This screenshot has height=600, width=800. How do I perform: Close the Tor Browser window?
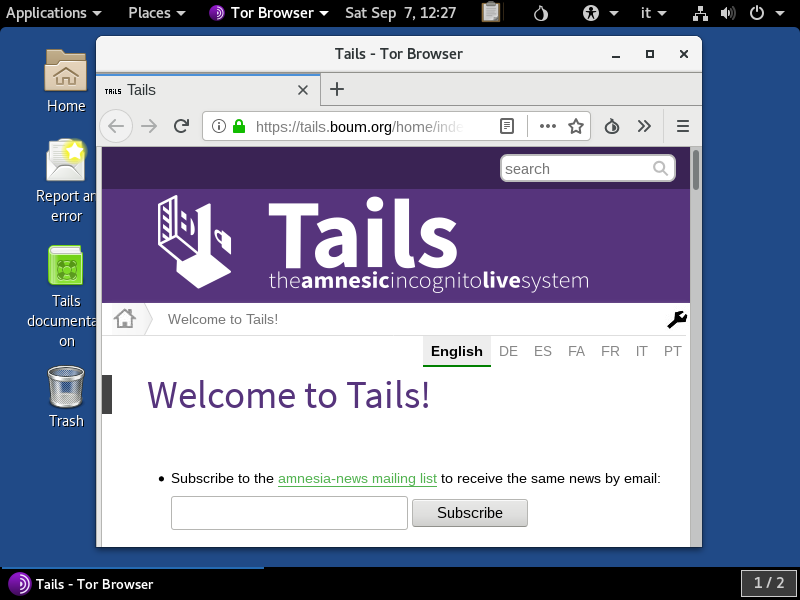[x=684, y=54]
